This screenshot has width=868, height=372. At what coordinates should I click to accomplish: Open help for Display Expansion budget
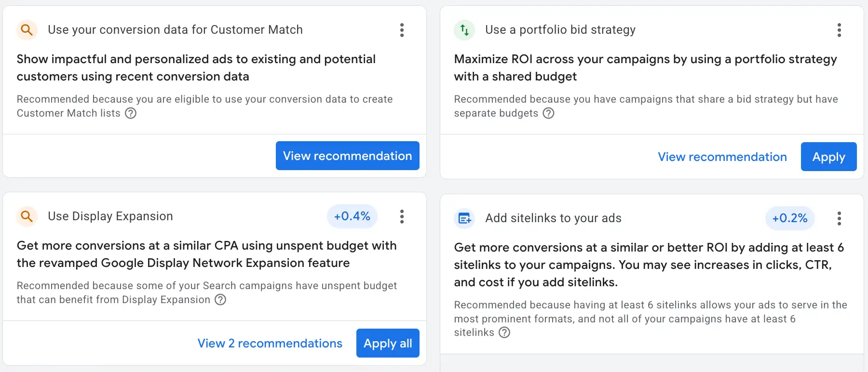click(x=220, y=300)
